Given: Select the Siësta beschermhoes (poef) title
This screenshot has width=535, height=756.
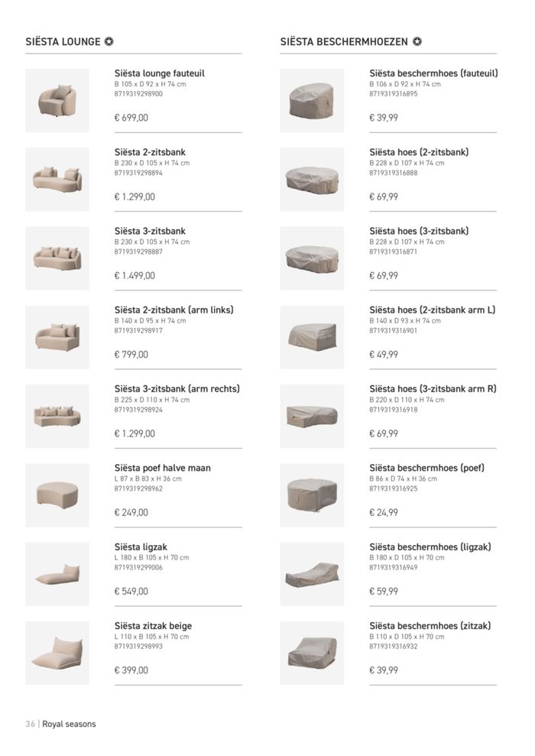Looking at the screenshot, I should (427, 468).
